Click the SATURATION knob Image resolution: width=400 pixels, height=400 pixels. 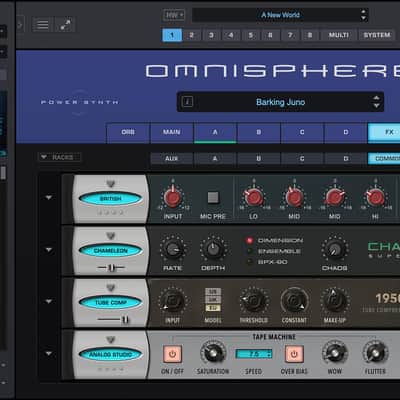(x=213, y=353)
